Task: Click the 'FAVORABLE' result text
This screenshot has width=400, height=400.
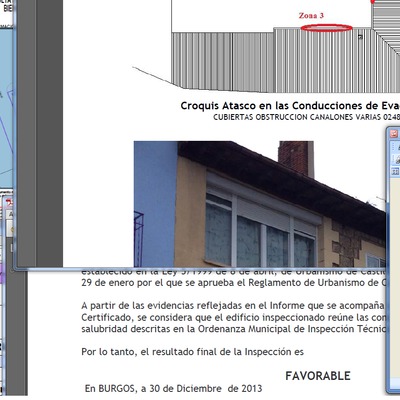Action: pyautogui.click(x=318, y=376)
